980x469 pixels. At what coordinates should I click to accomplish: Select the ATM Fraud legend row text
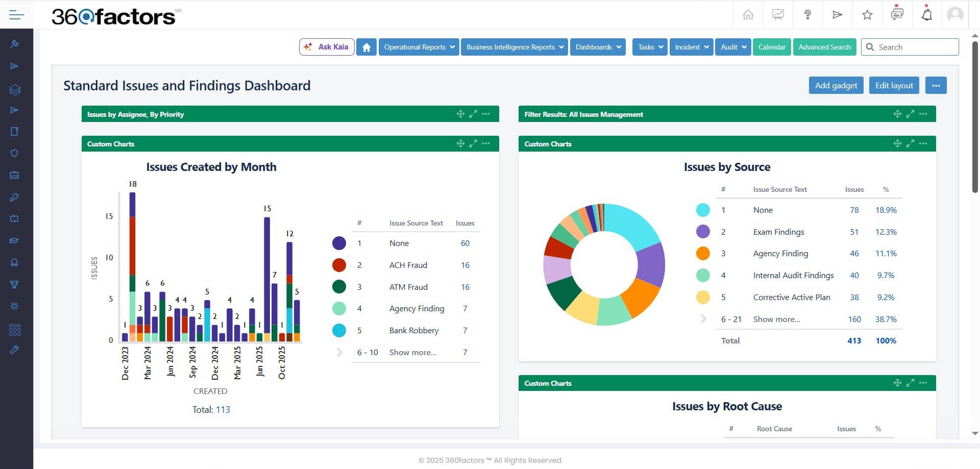coord(408,287)
